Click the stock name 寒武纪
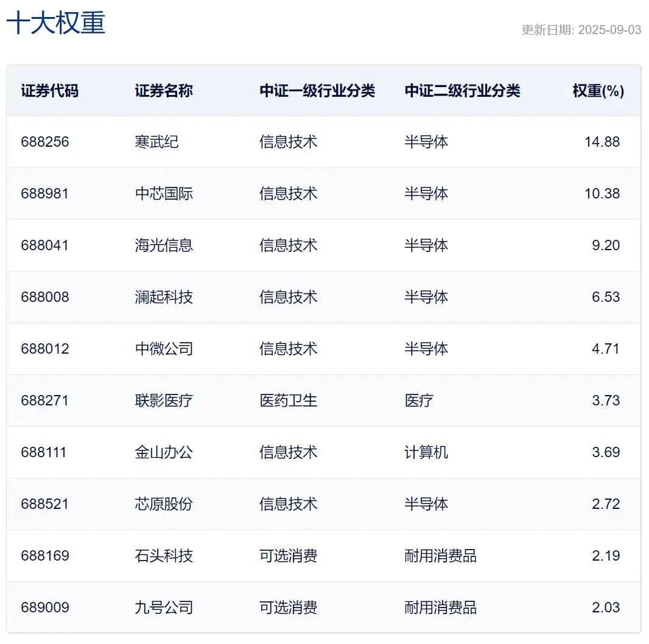The height and width of the screenshot is (644, 649). (x=157, y=142)
